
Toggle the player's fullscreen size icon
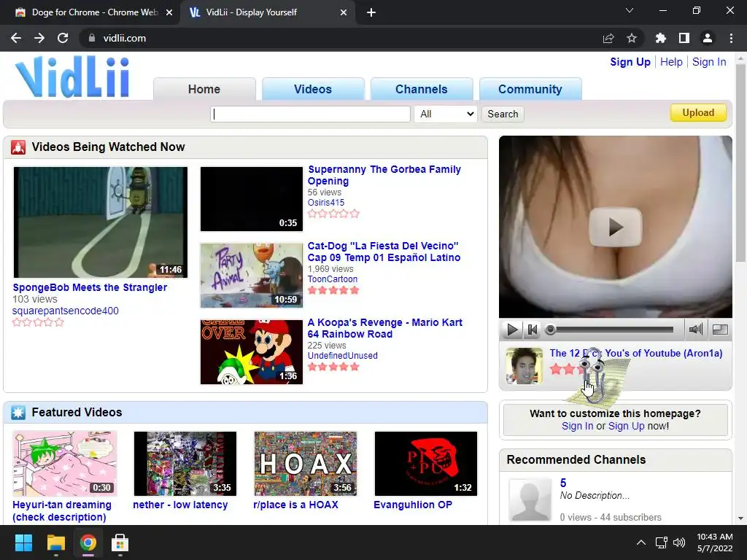(720, 329)
